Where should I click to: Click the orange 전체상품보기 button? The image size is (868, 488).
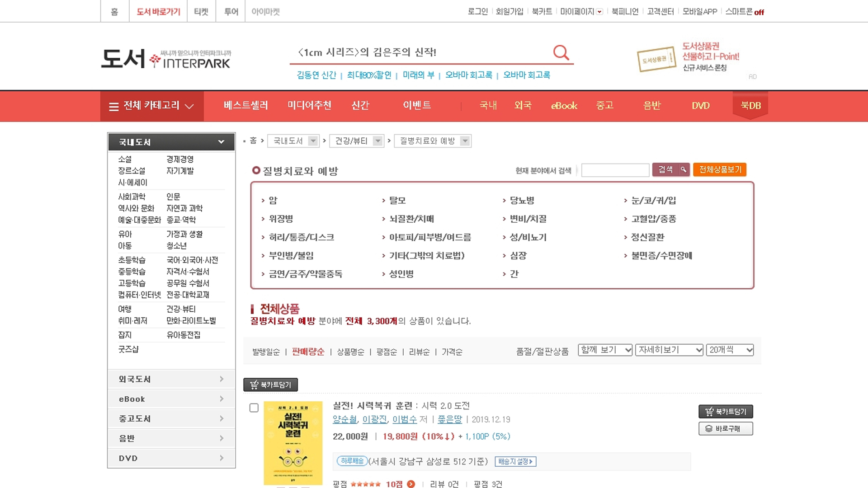[x=720, y=169]
